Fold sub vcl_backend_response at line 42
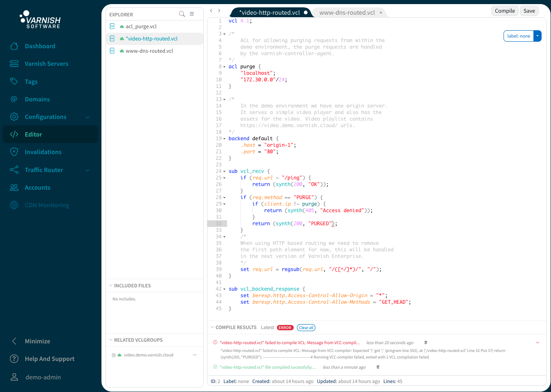 [224, 289]
